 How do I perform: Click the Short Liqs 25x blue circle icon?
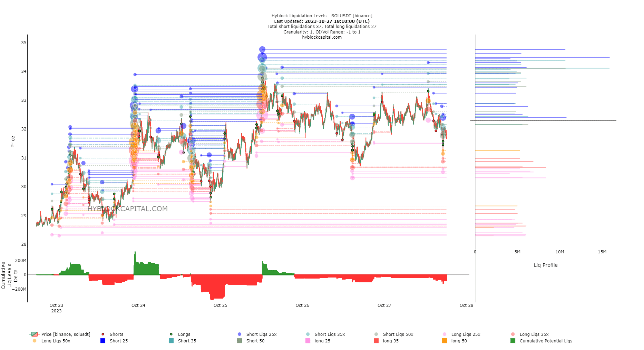click(240, 334)
